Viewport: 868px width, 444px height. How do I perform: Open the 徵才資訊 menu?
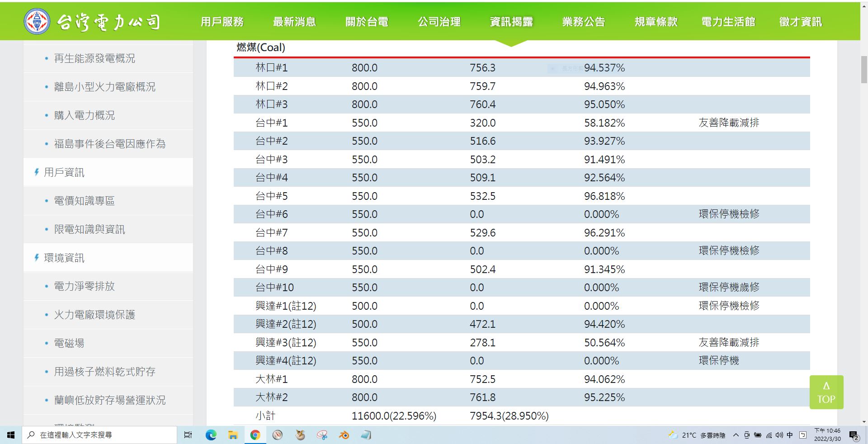(801, 22)
